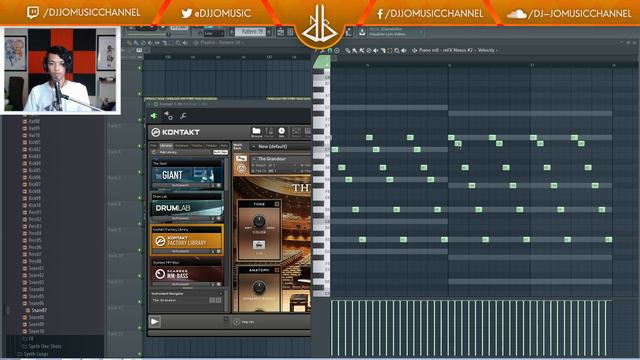Switch to the Modules tab in Kontakt browser
The width and height of the screenshot is (640, 360).
click(211, 146)
